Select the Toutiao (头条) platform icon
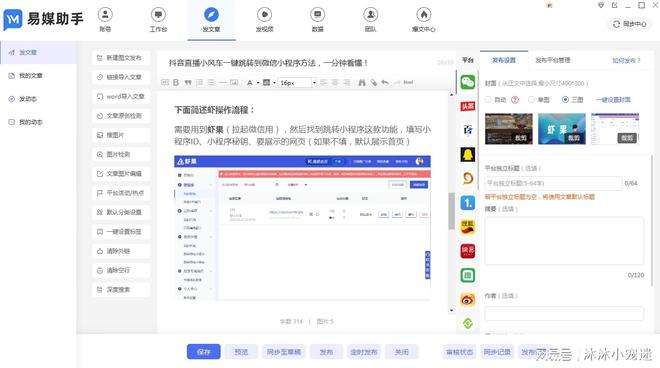660x368 pixels. (468, 106)
